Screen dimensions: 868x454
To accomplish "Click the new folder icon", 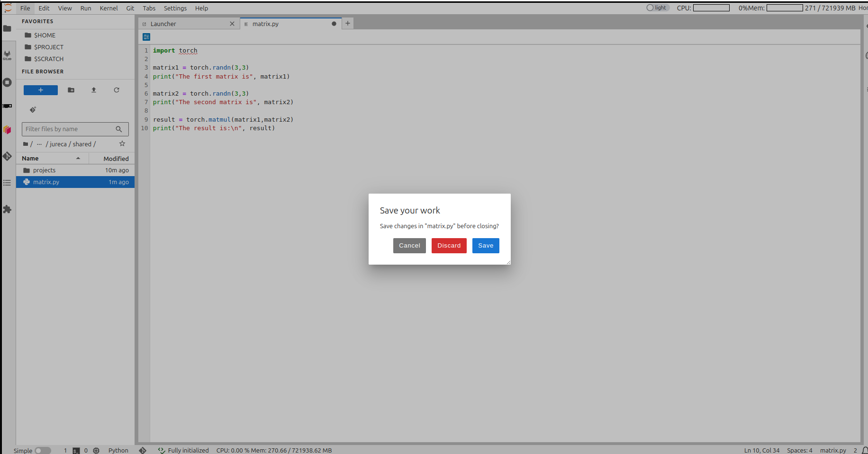I will (71, 90).
